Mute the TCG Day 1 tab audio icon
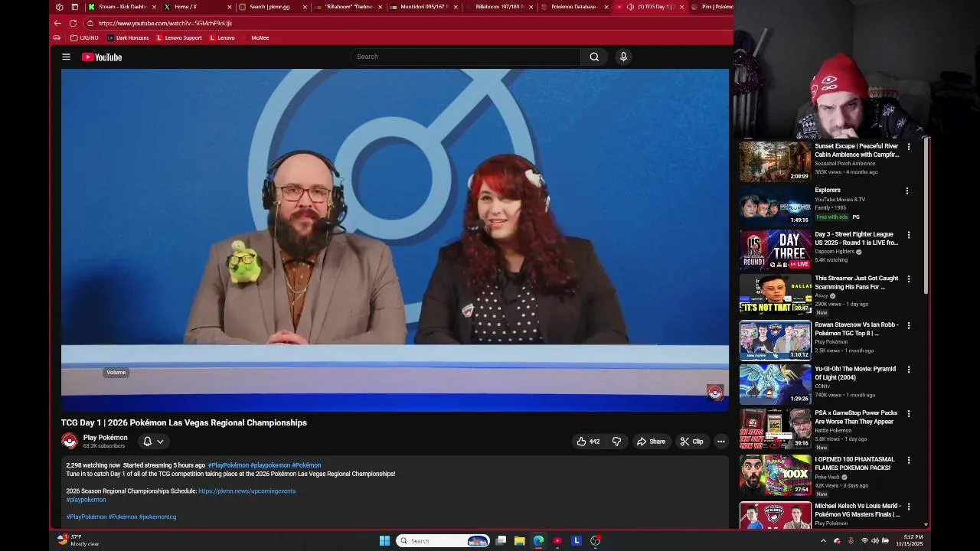This screenshot has height=551, width=980. (630, 7)
